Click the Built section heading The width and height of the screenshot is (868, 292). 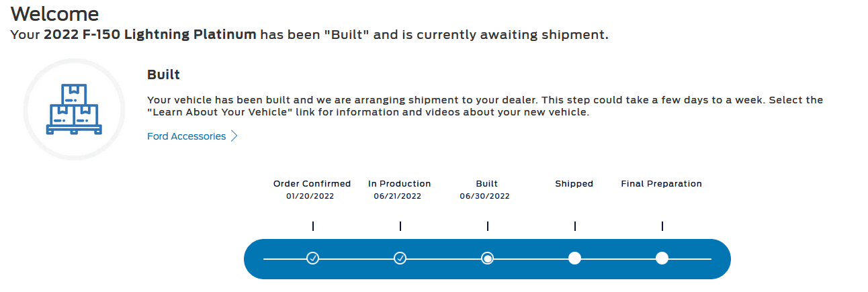(163, 75)
